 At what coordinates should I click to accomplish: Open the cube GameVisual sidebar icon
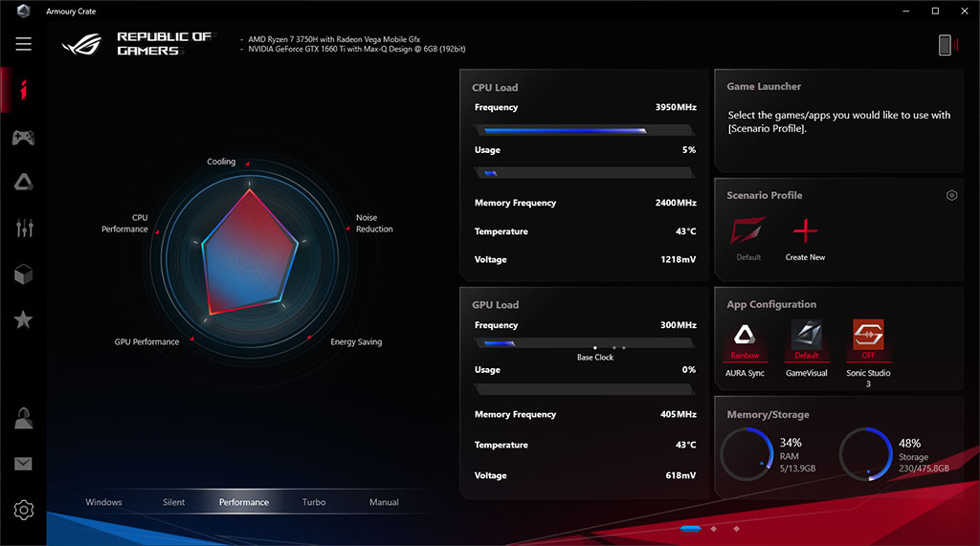pyautogui.click(x=24, y=274)
